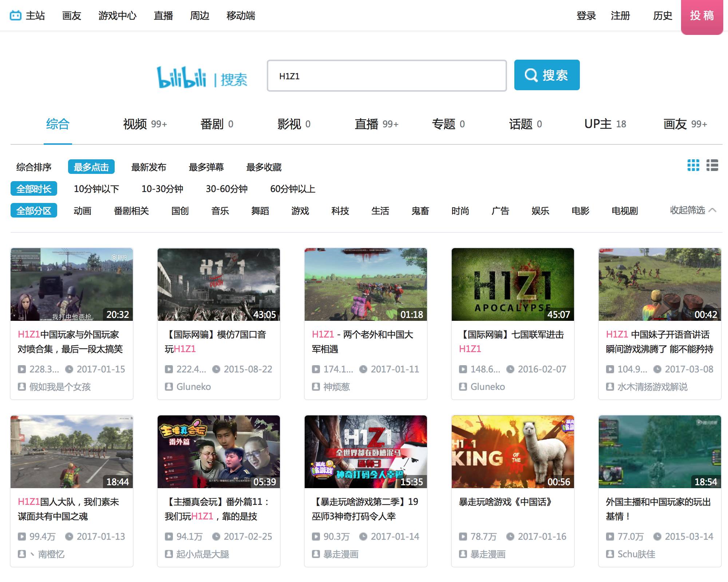
Task: Click the uploader icon beside Gluneko
Action: tap(169, 387)
